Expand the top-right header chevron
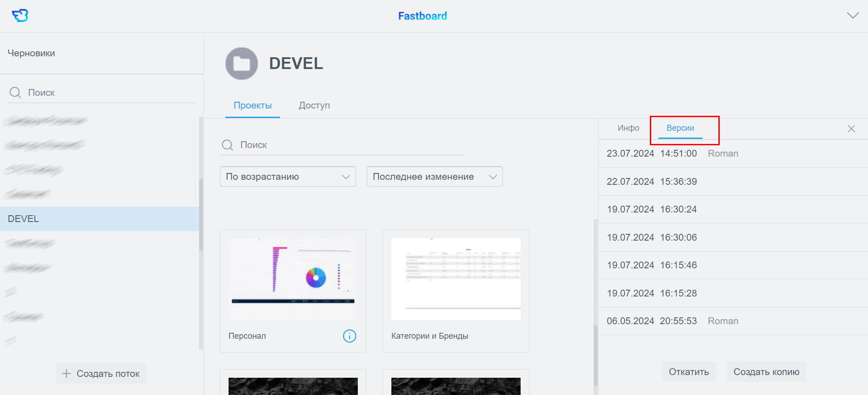 (x=853, y=15)
